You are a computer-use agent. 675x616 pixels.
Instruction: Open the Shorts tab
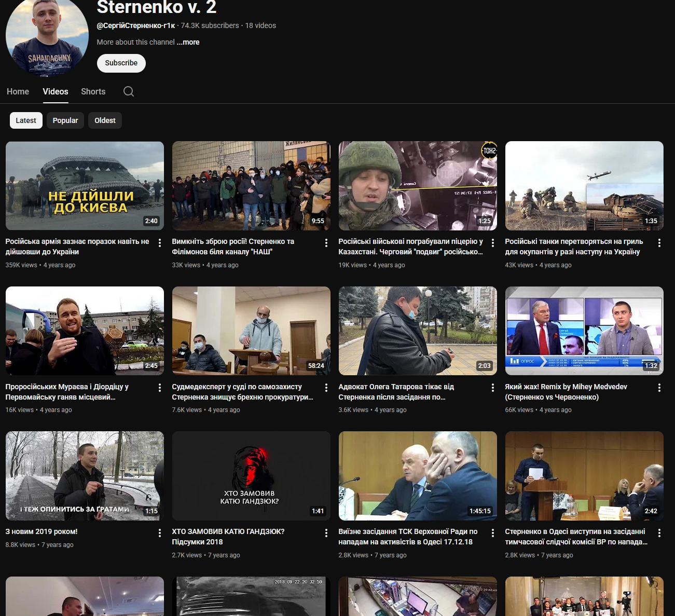93,91
